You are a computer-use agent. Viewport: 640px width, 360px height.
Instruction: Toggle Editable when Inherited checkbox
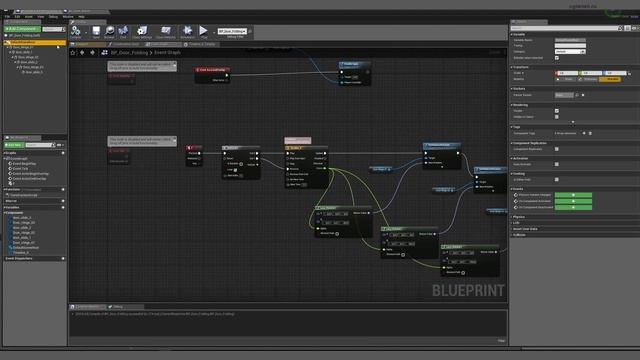point(557,58)
